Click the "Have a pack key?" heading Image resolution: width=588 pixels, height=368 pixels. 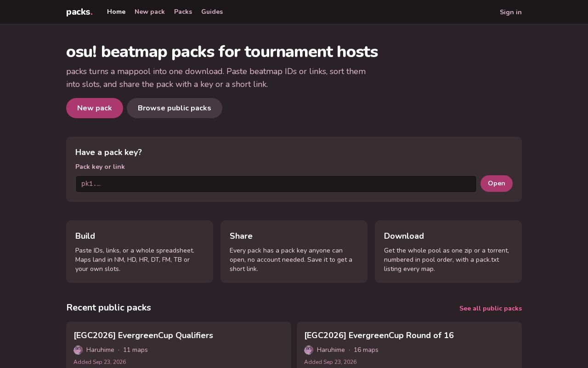108,152
